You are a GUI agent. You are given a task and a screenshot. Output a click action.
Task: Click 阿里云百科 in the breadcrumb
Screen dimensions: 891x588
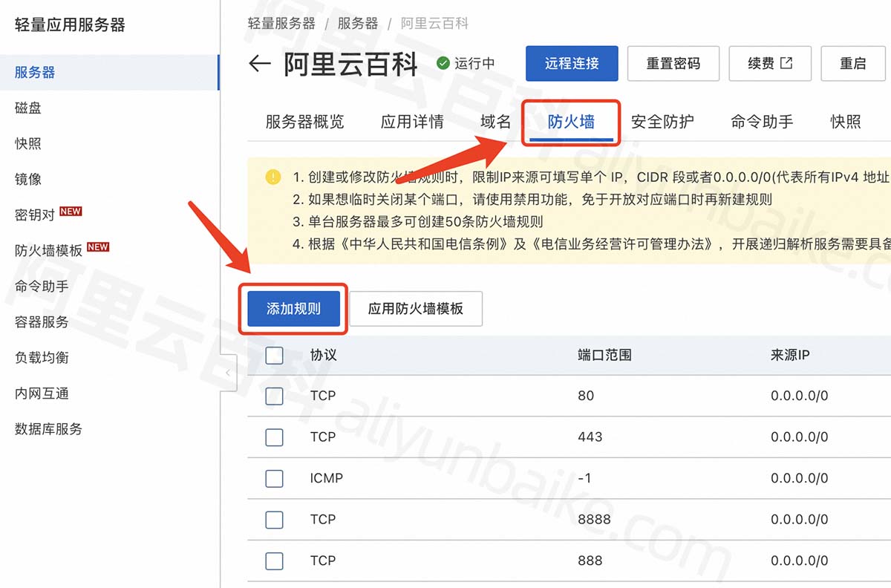434,24
